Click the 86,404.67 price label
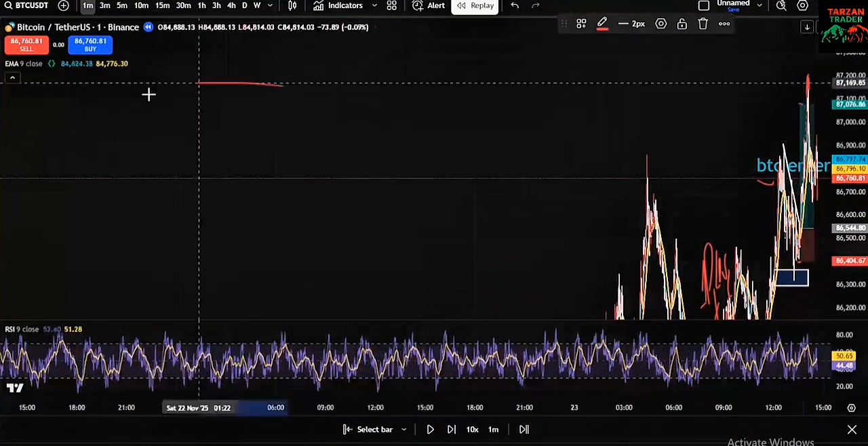 (850, 261)
